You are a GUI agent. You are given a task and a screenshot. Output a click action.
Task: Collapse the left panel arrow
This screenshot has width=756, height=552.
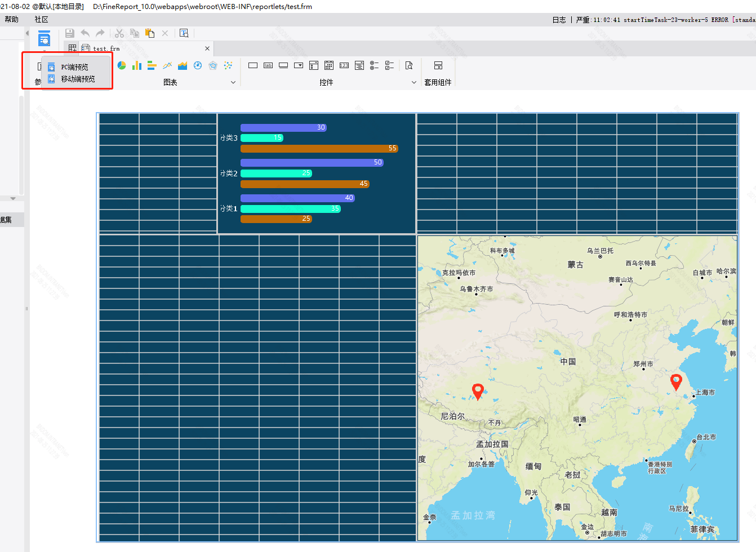pos(27,33)
